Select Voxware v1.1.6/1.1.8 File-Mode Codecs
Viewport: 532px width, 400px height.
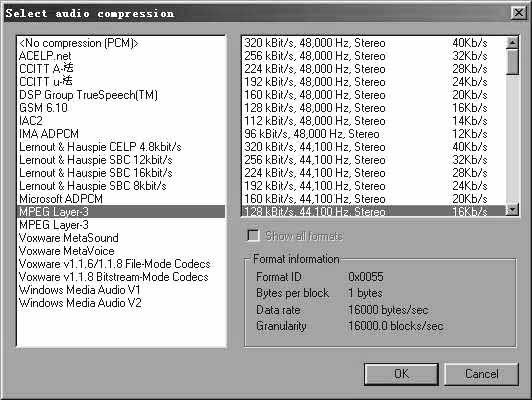pyautogui.click(x=121, y=264)
